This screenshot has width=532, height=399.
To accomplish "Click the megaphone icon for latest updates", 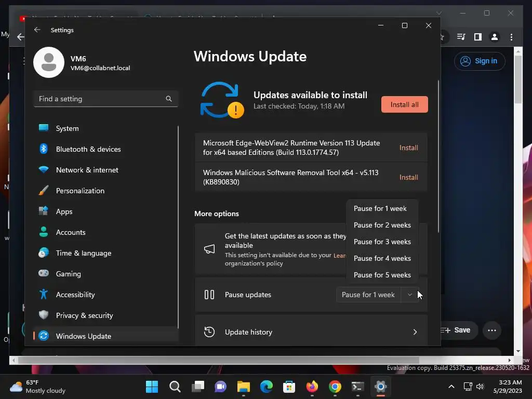I will point(209,249).
